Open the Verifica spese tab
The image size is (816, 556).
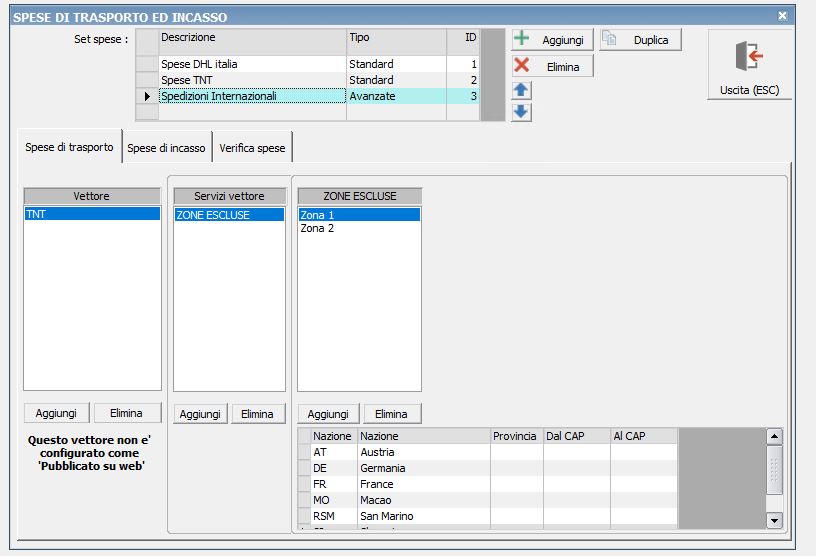click(x=252, y=148)
